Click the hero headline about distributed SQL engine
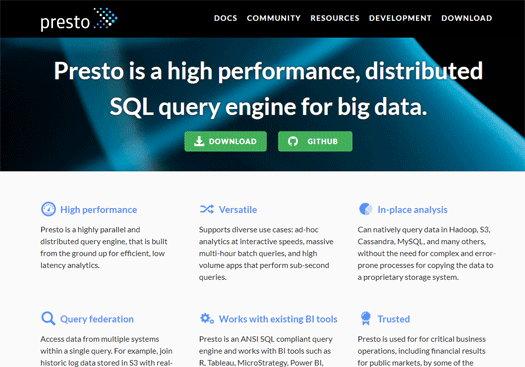The height and width of the screenshot is (367, 525). (x=268, y=89)
